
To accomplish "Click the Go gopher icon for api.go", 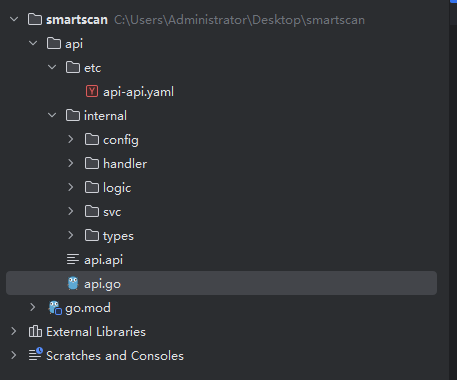I will (73, 284).
